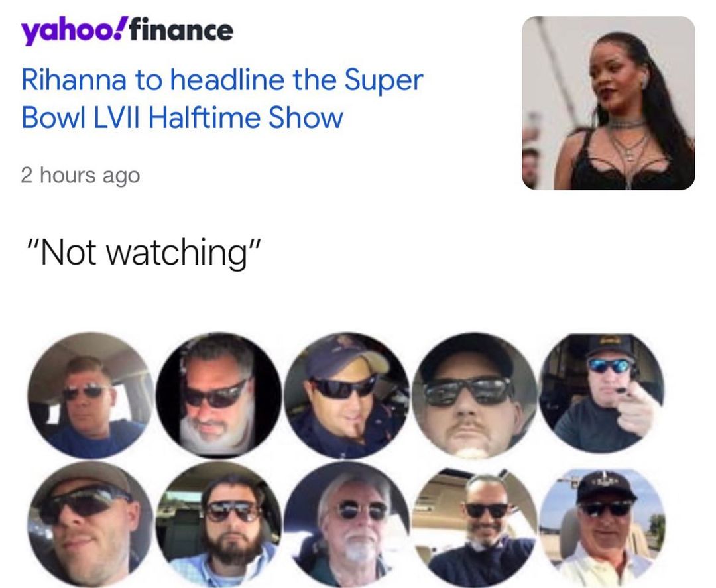
Task: Click the '2 hours ago' timestamp
Action: [x=80, y=175]
